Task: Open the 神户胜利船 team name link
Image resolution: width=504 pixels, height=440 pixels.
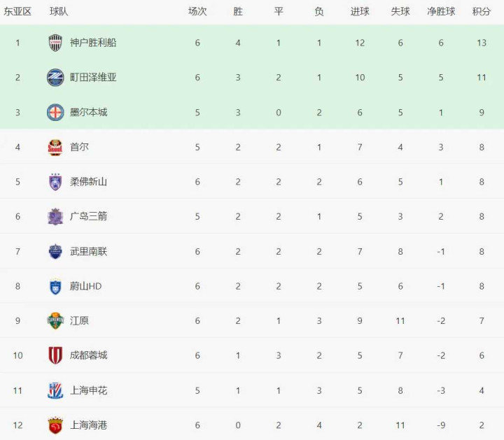Action: click(x=93, y=43)
